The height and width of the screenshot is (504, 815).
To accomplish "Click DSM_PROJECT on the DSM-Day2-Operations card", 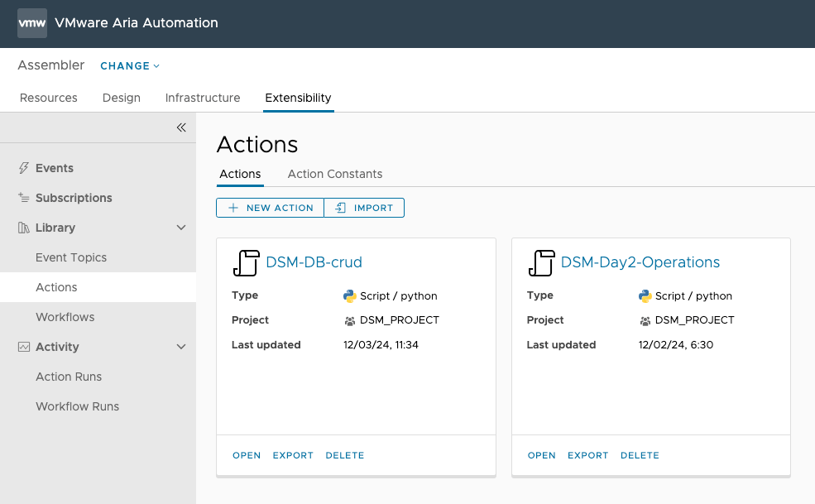I will click(x=694, y=320).
